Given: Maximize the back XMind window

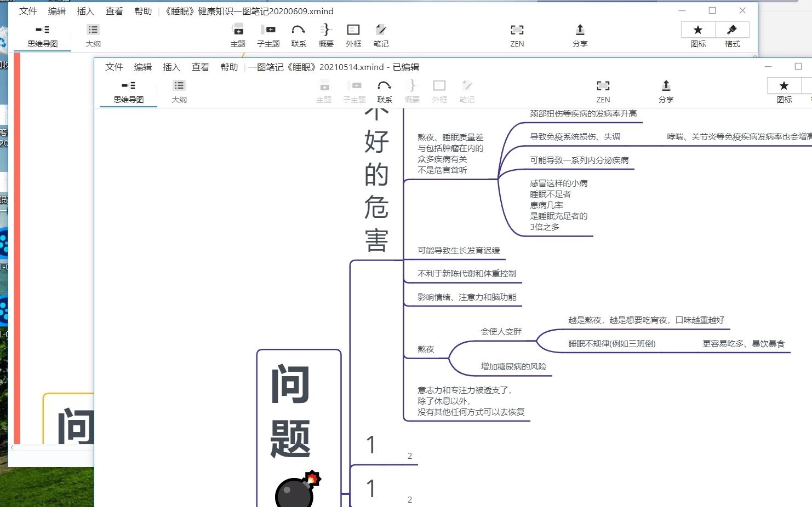Looking at the screenshot, I should pyautogui.click(x=712, y=10).
